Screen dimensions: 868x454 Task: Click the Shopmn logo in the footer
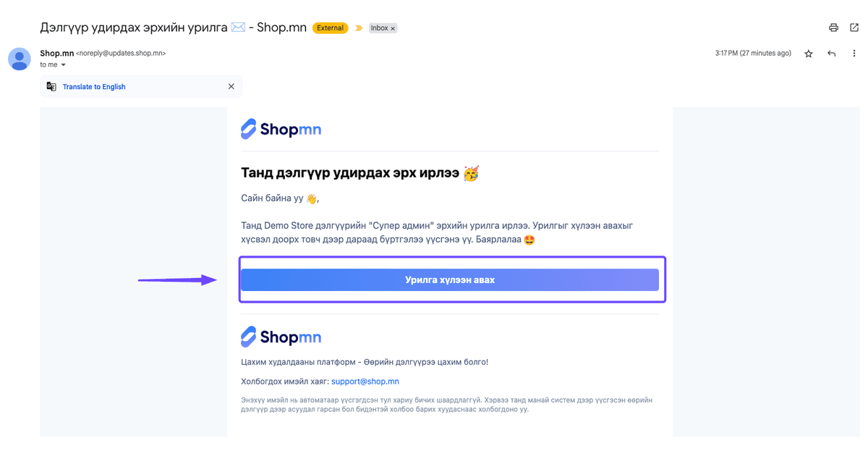click(281, 337)
